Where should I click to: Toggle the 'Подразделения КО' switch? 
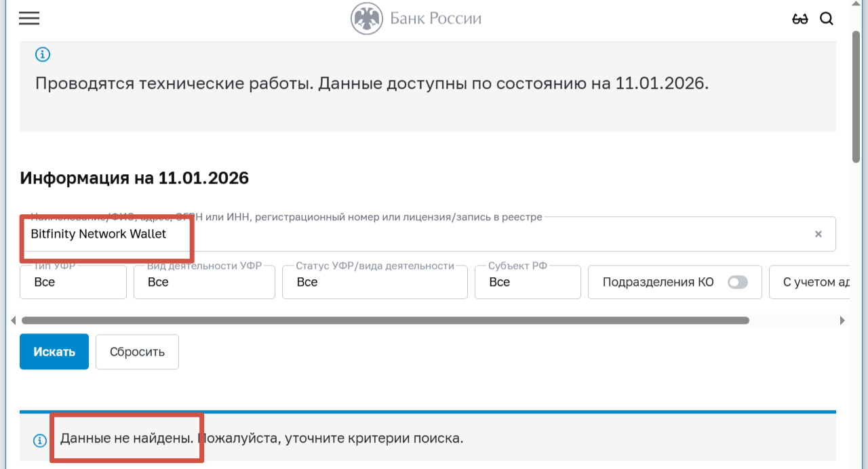[738, 282]
